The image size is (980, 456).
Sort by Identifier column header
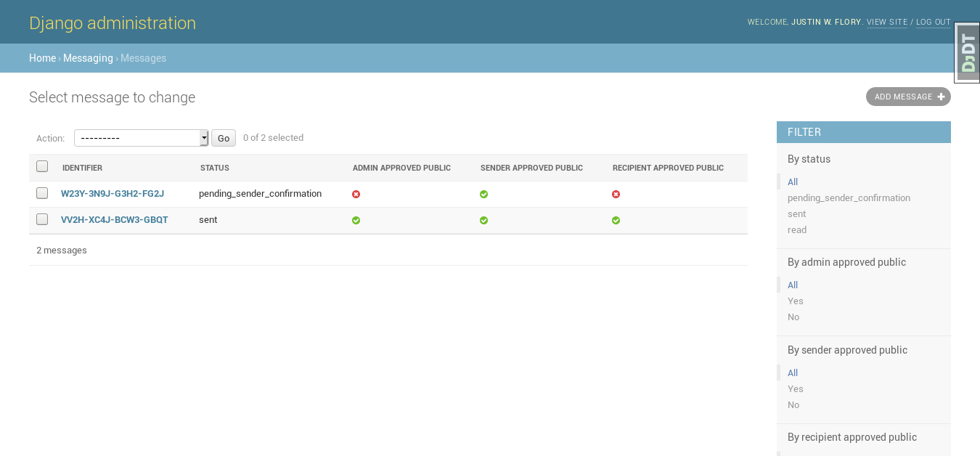click(82, 168)
